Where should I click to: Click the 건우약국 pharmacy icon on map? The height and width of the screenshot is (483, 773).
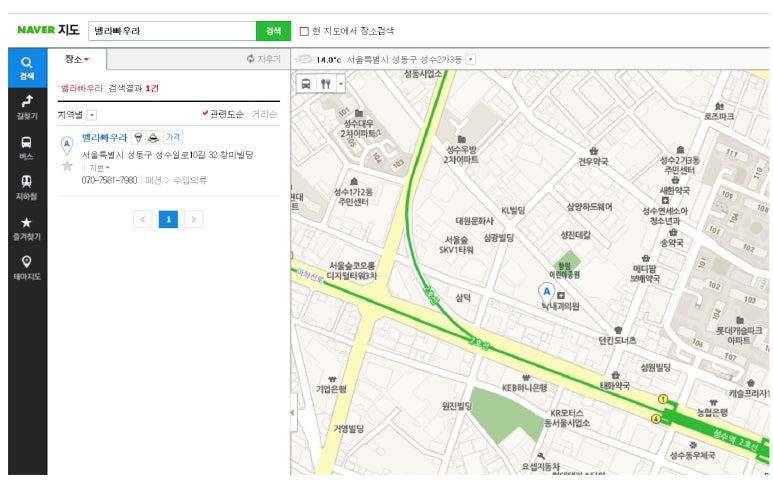pyautogui.click(x=594, y=151)
